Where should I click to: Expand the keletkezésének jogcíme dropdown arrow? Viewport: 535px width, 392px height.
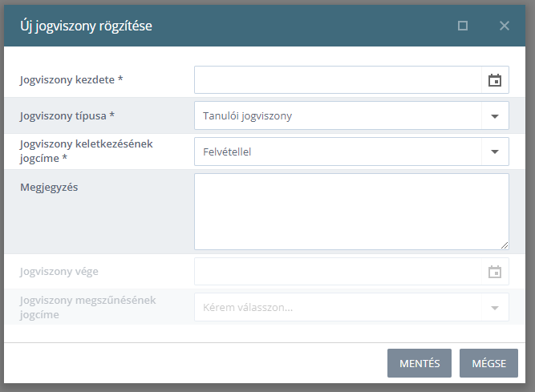[495, 152]
